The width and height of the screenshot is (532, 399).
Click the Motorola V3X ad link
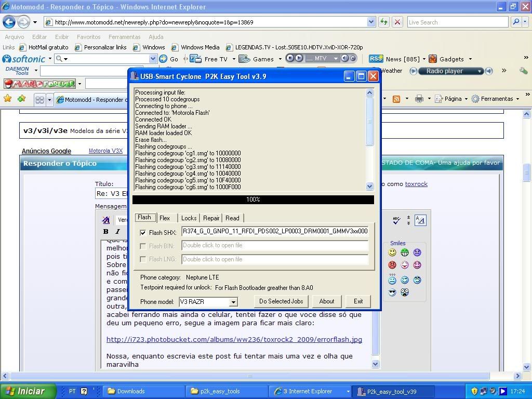click(105, 151)
